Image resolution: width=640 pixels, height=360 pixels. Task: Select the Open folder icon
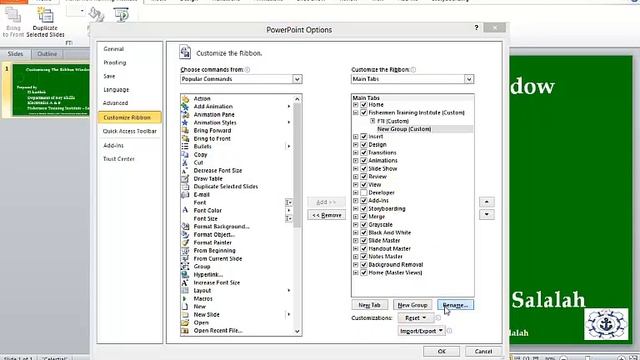point(185,323)
